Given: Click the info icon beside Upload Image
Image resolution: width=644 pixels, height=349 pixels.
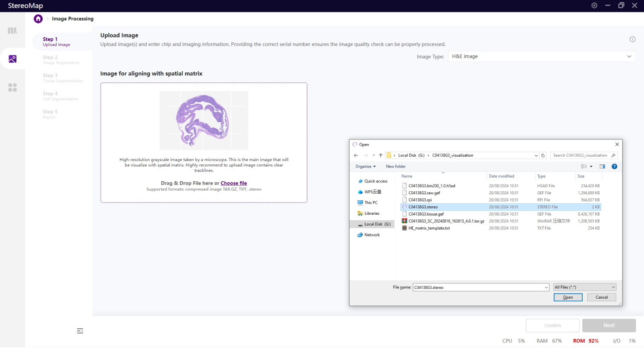Looking at the screenshot, I should (632, 39).
